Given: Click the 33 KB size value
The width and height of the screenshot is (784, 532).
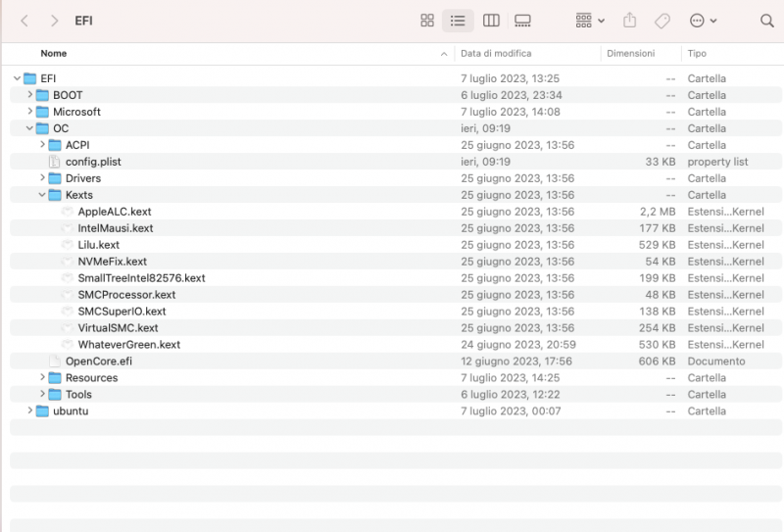Looking at the screenshot, I should 660,162.
